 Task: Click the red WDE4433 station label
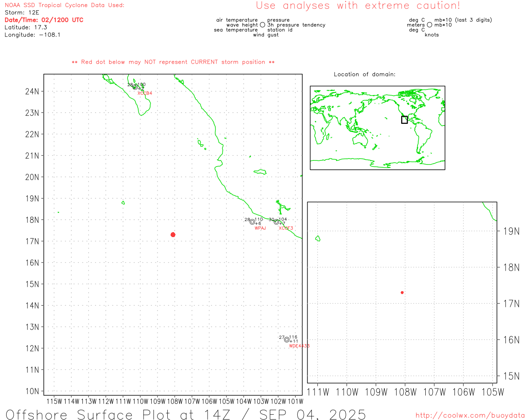[x=299, y=346]
